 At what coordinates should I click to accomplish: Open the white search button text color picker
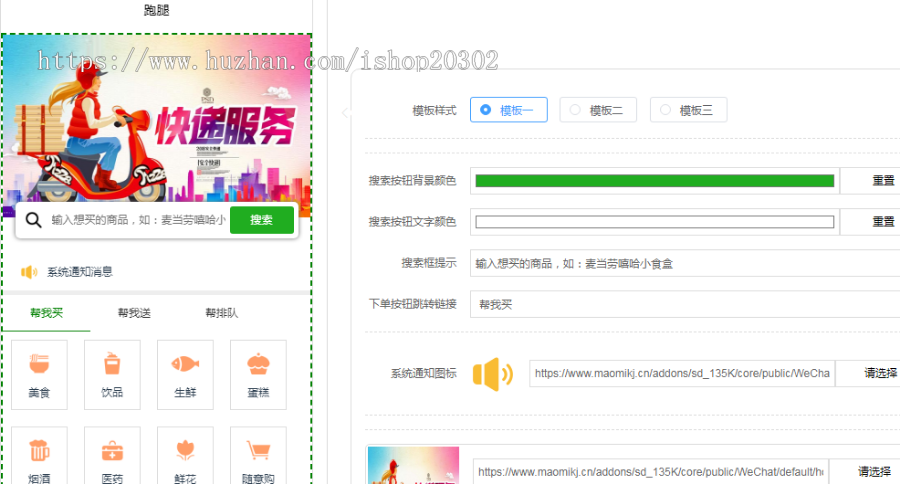click(655, 222)
